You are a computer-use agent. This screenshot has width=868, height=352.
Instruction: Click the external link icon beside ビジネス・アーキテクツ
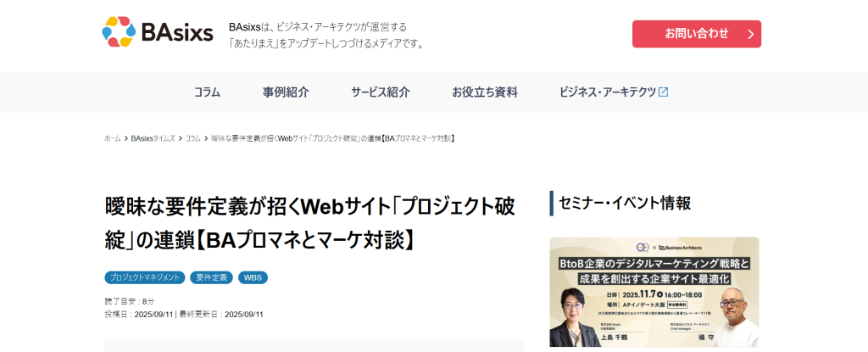point(663,92)
